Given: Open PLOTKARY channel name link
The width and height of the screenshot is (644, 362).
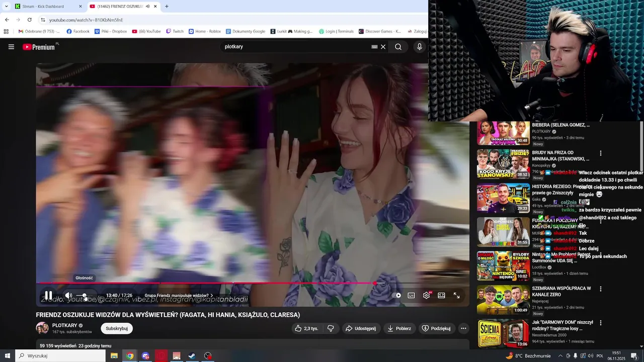Looking at the screenshot, I should pyautogui.click(x=64, y=325).
